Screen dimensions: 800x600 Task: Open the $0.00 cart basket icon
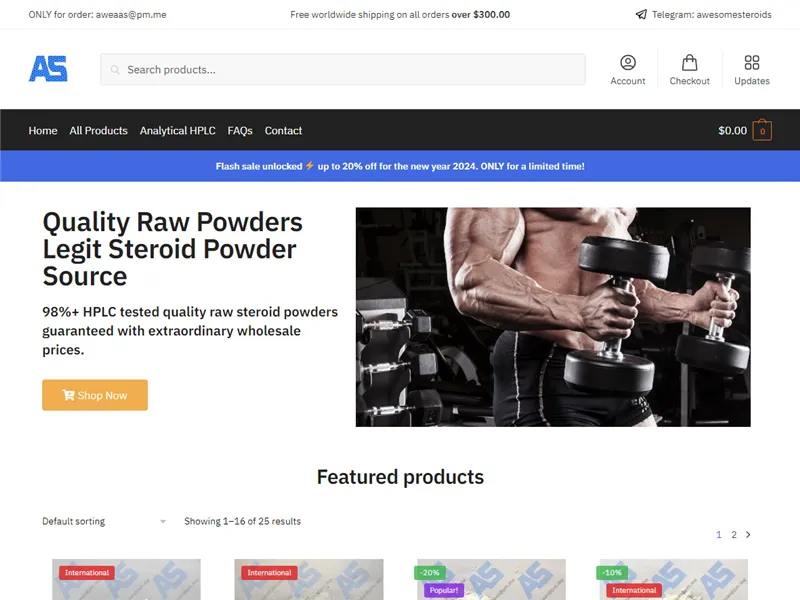(760, 130)
